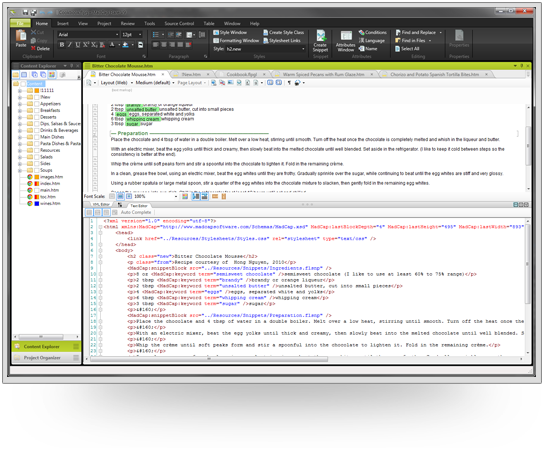
Task: Click Find in Files
Action: (410, 41)
